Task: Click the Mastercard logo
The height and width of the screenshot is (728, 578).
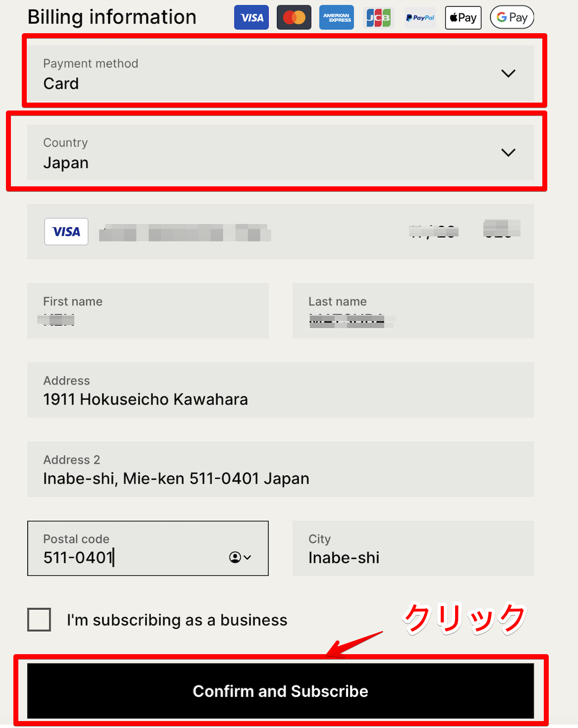Action: coord(294,17)
